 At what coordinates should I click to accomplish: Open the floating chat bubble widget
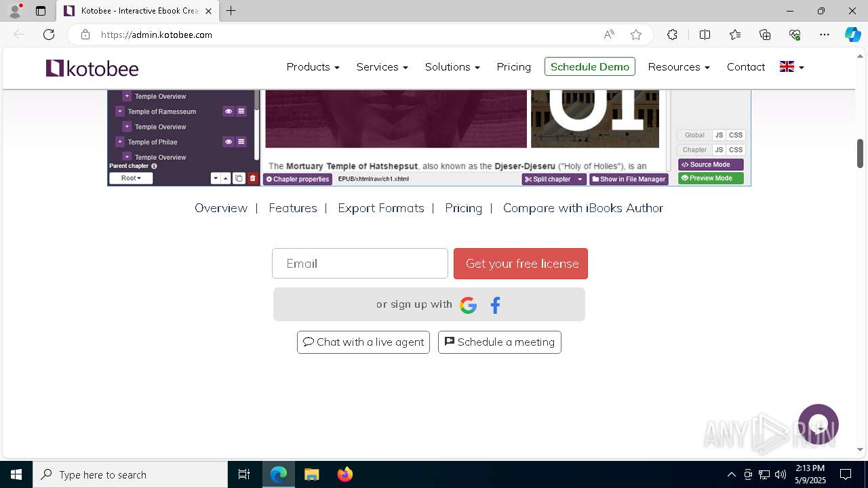818,424
